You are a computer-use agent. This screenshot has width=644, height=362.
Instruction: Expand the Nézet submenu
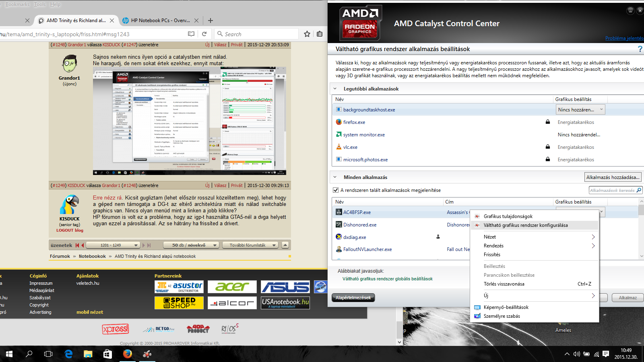pos(535,237)
